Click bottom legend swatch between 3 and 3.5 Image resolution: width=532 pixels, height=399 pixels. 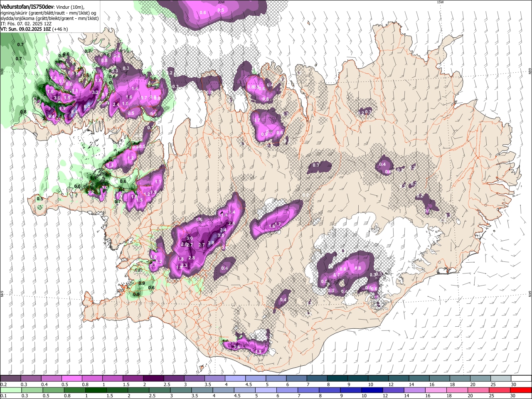tap(181, 390)
